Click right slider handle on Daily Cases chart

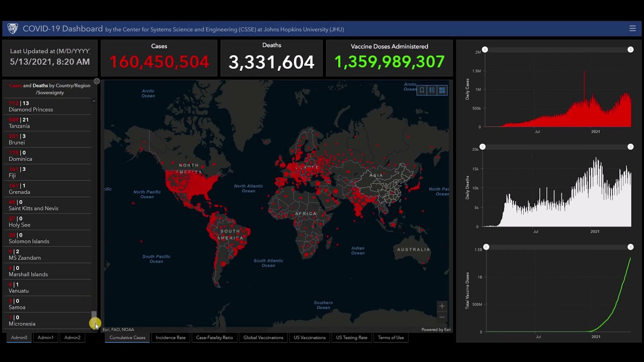[630, 50]
